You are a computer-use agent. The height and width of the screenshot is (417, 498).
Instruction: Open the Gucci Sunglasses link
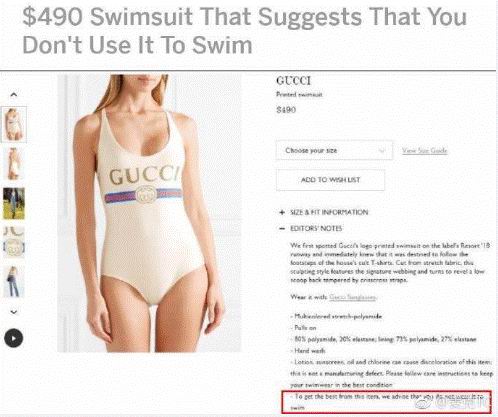[353, 297]
